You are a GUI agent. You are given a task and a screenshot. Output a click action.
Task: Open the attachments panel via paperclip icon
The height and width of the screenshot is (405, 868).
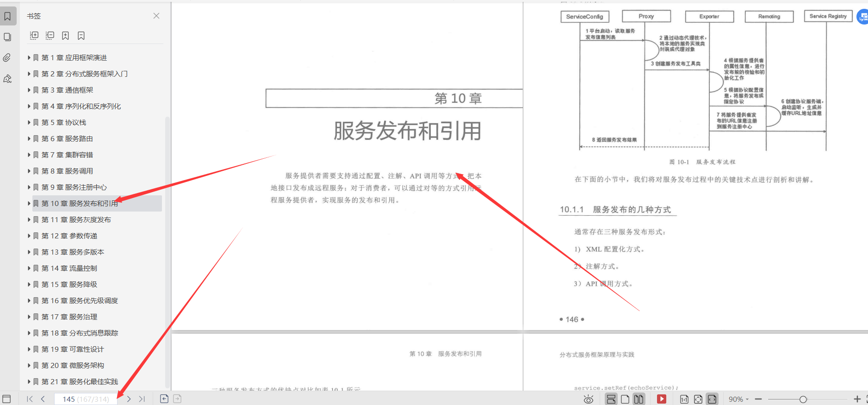click(x=7, y=58)
